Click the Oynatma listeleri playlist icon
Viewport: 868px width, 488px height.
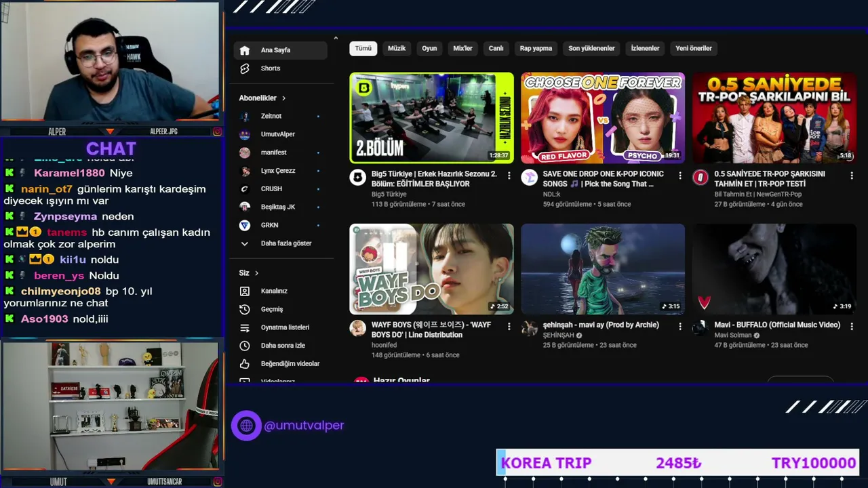click(245, 328)
